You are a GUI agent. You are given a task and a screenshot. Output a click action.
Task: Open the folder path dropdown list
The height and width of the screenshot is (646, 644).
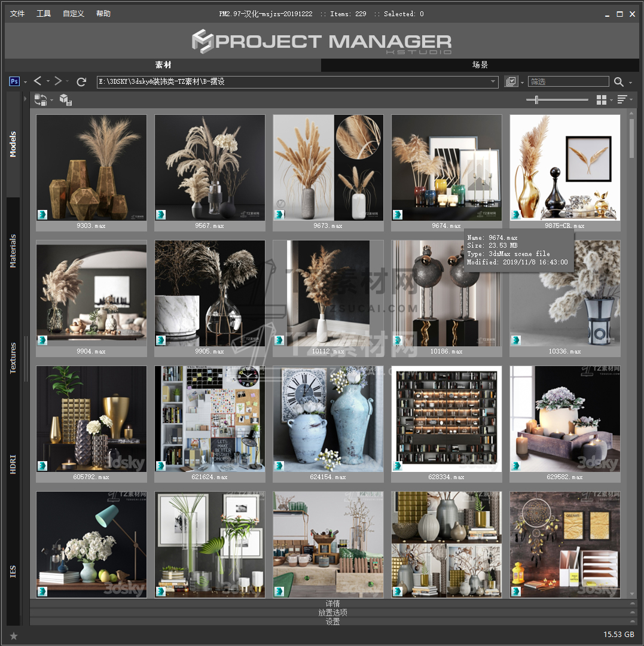[x=493, y=82]
